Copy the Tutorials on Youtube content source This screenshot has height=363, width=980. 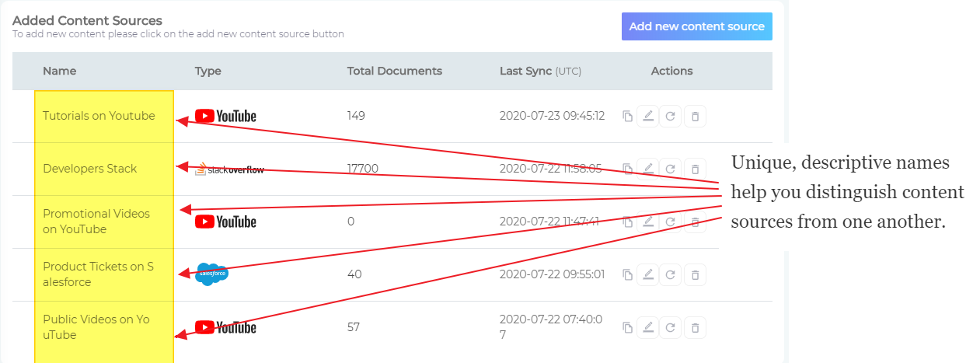tap(627, 117)
